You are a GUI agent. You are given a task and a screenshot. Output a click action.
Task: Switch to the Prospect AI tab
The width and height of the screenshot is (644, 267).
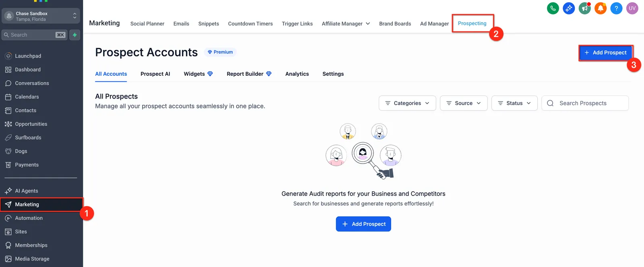[x=155, y=74]
